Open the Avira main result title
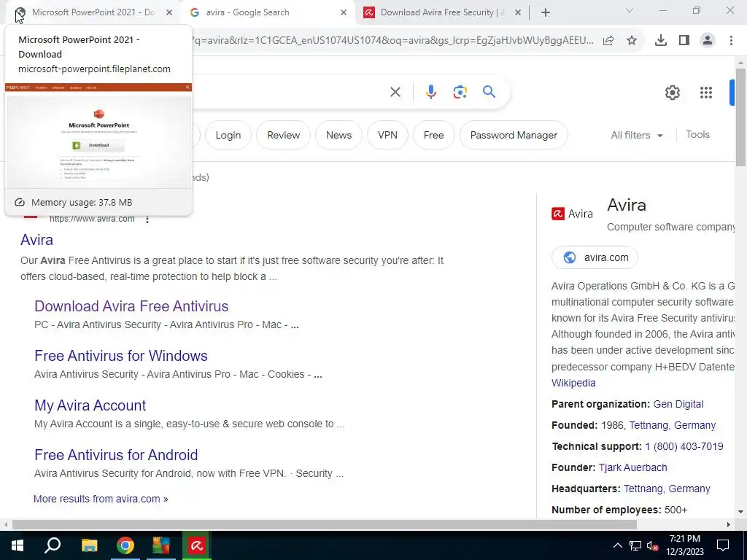 pos(36,240)
